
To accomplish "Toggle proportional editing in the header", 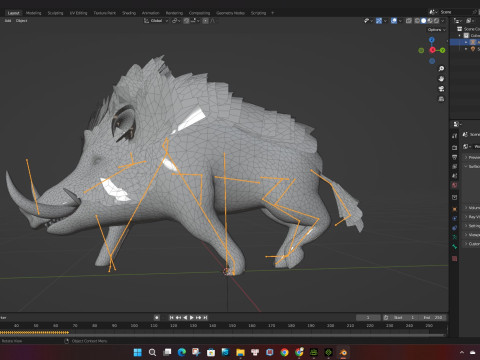I will coord(205,21).
